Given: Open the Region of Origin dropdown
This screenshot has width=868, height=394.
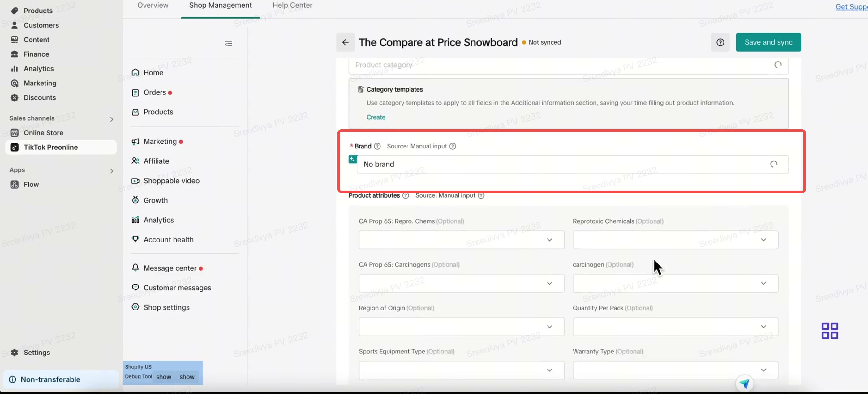Looking at the screenshot, I should pos(461,327).
